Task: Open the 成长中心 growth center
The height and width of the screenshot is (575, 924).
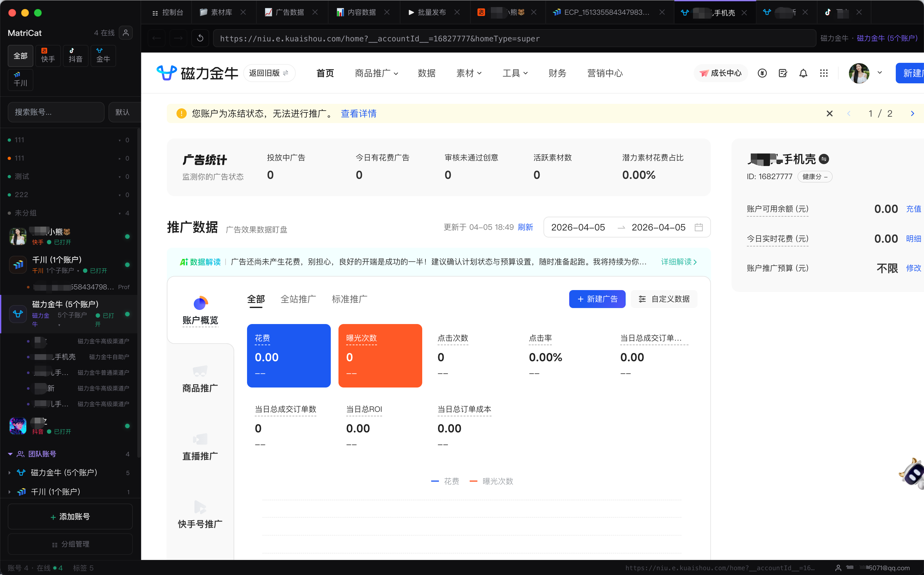Action: 720,73
